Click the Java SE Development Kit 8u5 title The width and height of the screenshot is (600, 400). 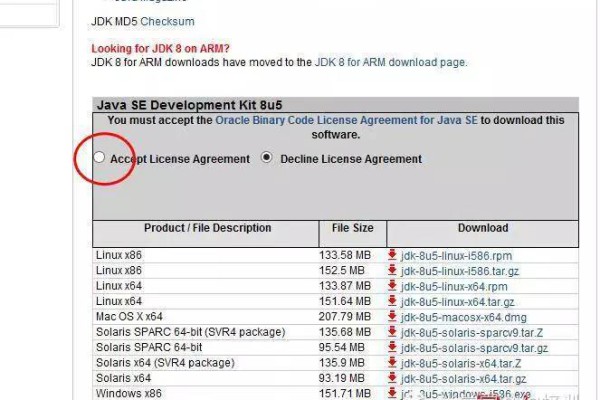click(189, 105)
